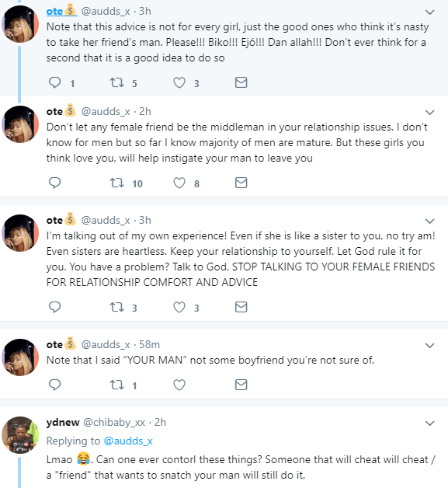Open the 58m timestamp of the tweet

(x=149, y=344)
